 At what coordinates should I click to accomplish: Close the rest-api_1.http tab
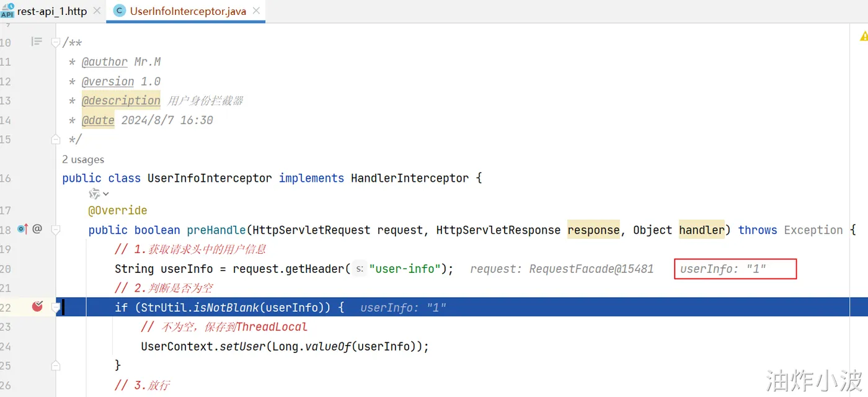coord(97,11)
